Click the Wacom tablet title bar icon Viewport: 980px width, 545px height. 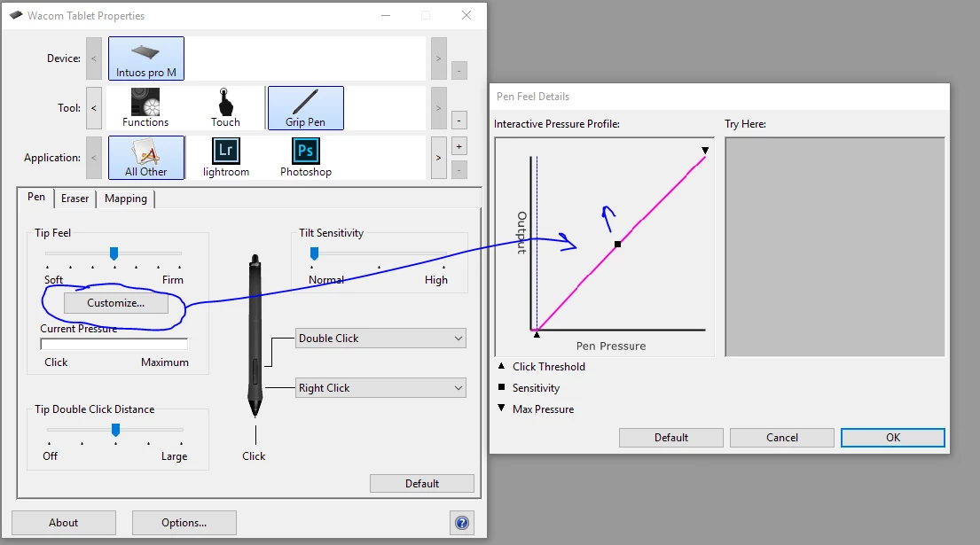coord(16,15)
